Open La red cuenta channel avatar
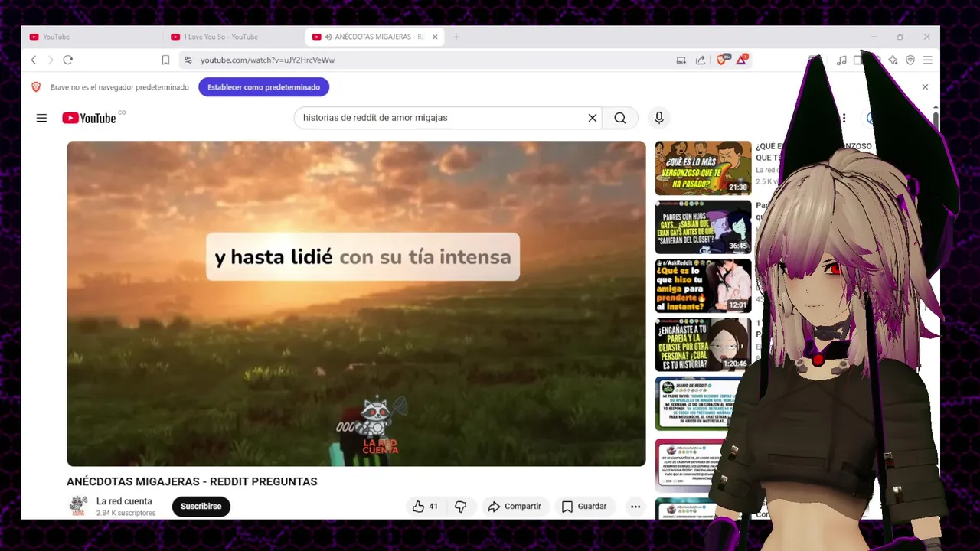 (x=78, y=506)
